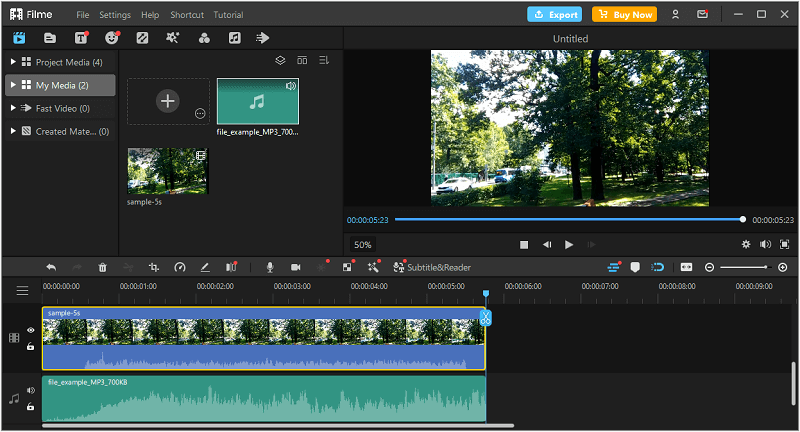Viewport: 800px width, 432px height.
Task: Toggle lock on the video track
Action: click(31, 346)
